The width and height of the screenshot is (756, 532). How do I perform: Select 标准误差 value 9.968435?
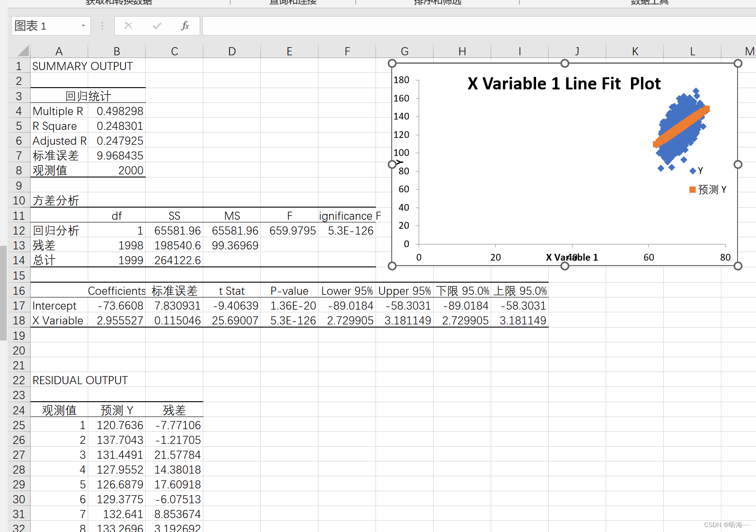(x=116, y=155)
